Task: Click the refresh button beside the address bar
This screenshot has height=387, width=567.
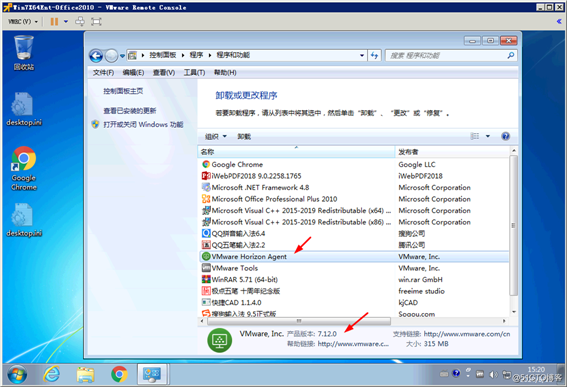Action: point(374,55)
